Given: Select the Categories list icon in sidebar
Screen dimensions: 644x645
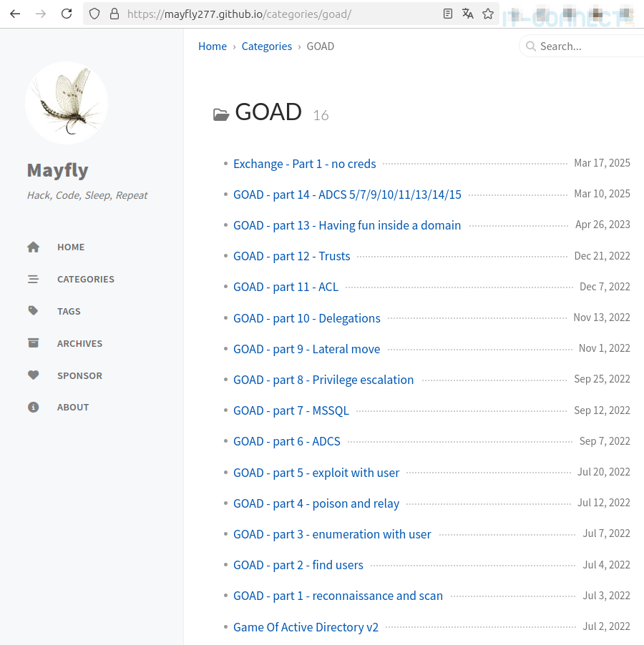Looking at the screenshot, I should point(33,279).
